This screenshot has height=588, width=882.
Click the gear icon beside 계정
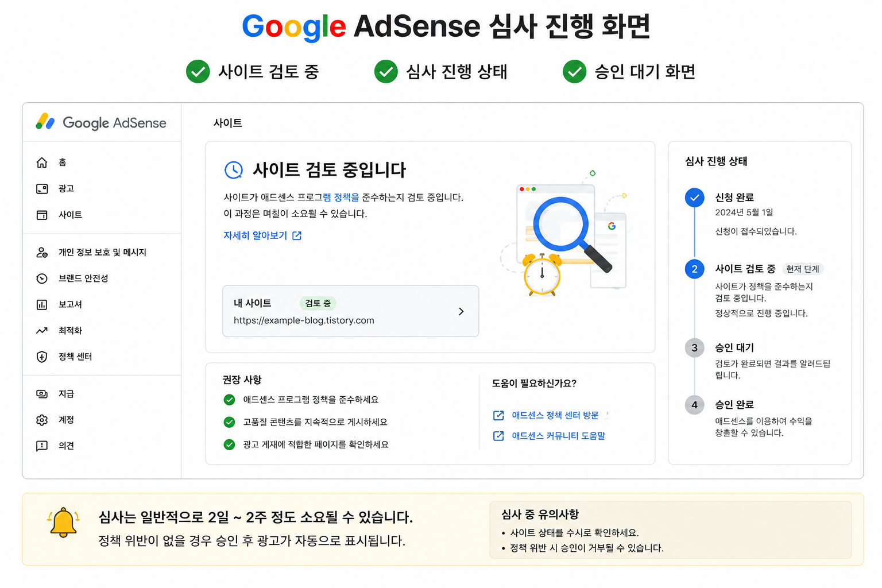coord(42,420)
